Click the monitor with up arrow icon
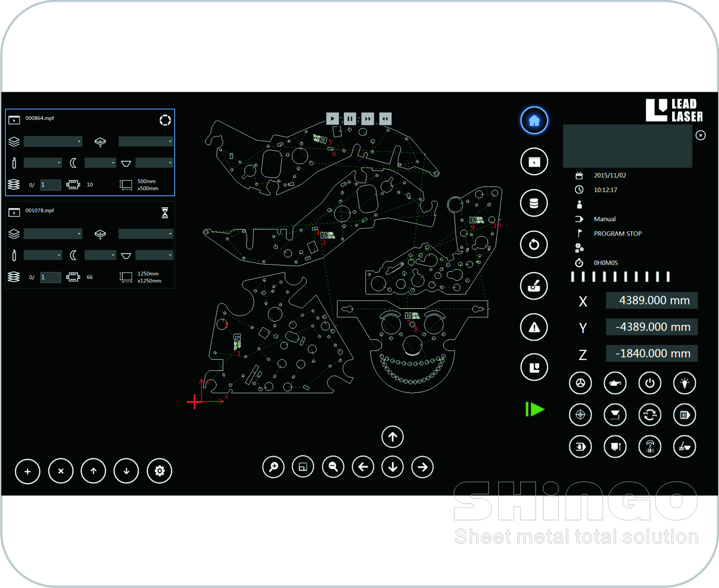Viewport: 719px width, 588px height. coord(615,447)
